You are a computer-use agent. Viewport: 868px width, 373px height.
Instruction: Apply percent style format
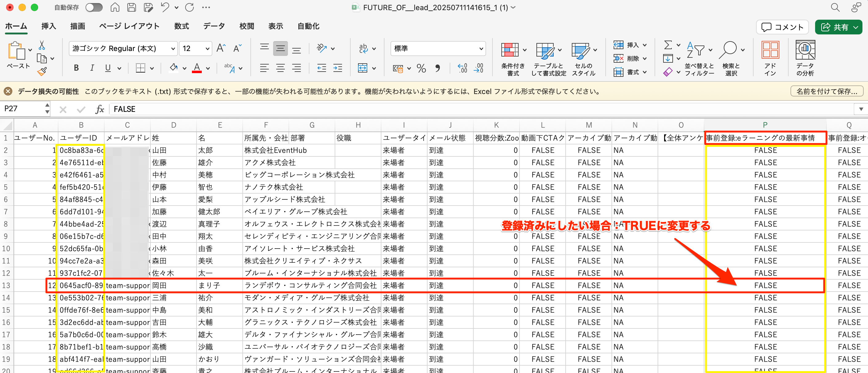point(421,68)
